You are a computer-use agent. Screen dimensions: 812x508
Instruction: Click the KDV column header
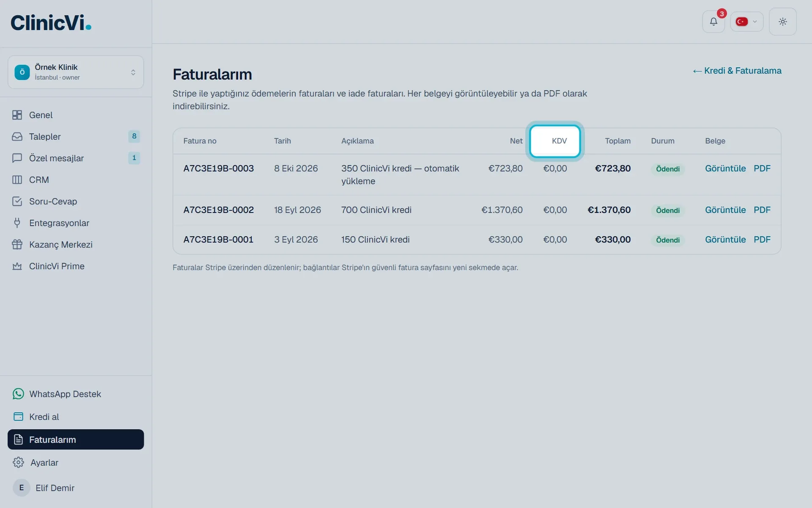tap(559, 141)
